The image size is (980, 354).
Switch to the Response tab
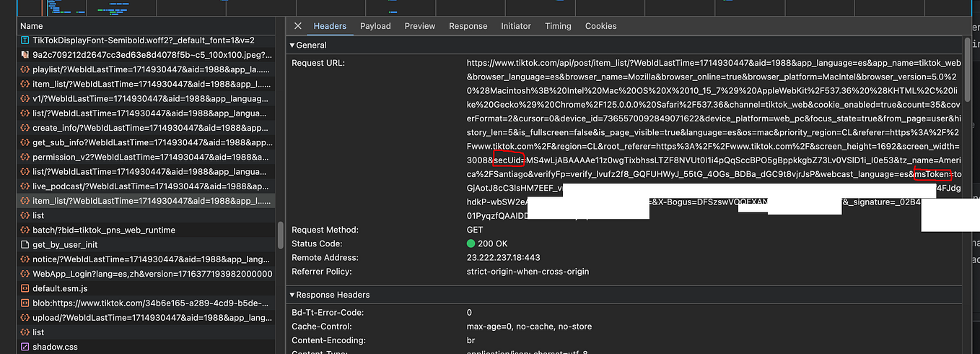tap(468, 26)
